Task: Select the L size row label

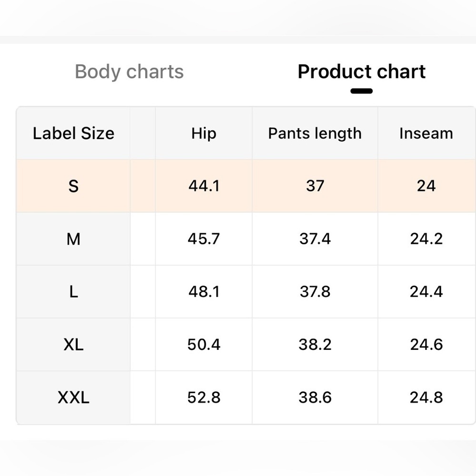Action: pos(73,292)
